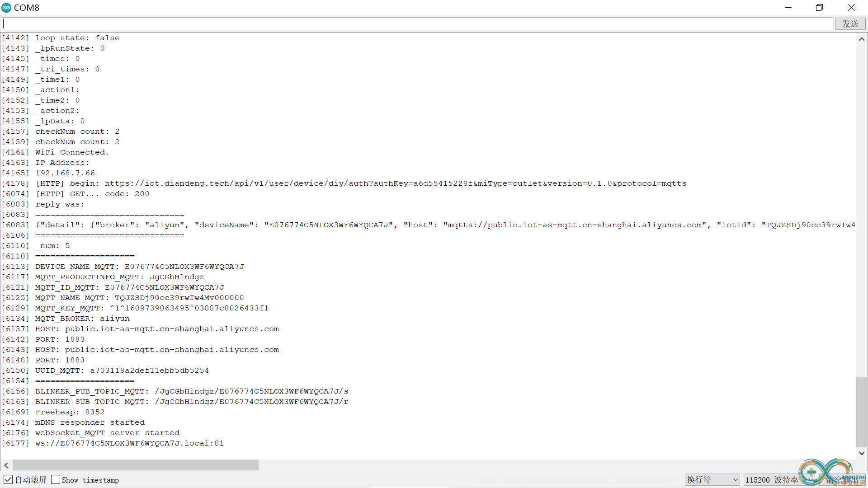Toggle the 自动滚屏 autoscroll checkbox
Screen dimensions: 868x488
(x=8, y=479)
